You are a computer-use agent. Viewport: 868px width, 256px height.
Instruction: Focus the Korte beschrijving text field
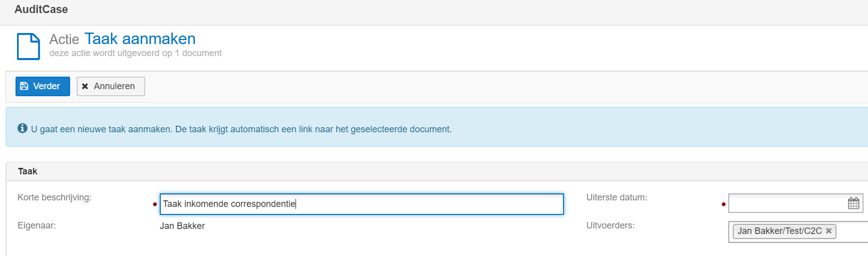click(362, 204)
